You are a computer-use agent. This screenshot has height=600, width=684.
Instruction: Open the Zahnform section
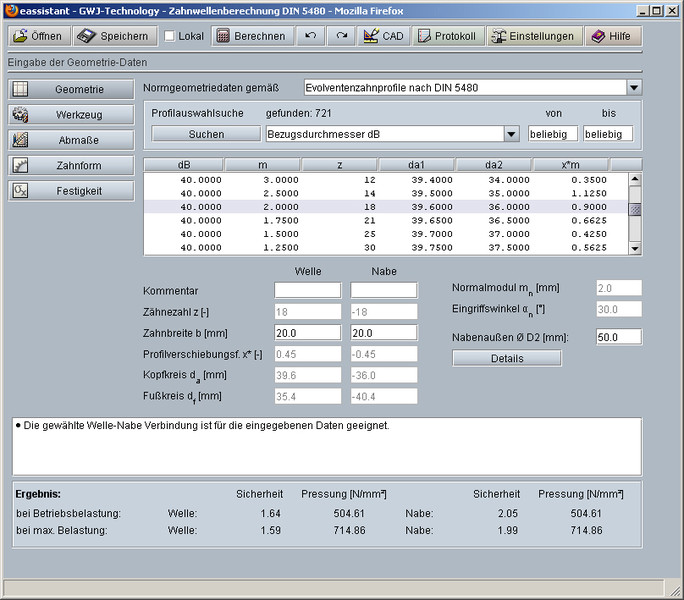71,165
